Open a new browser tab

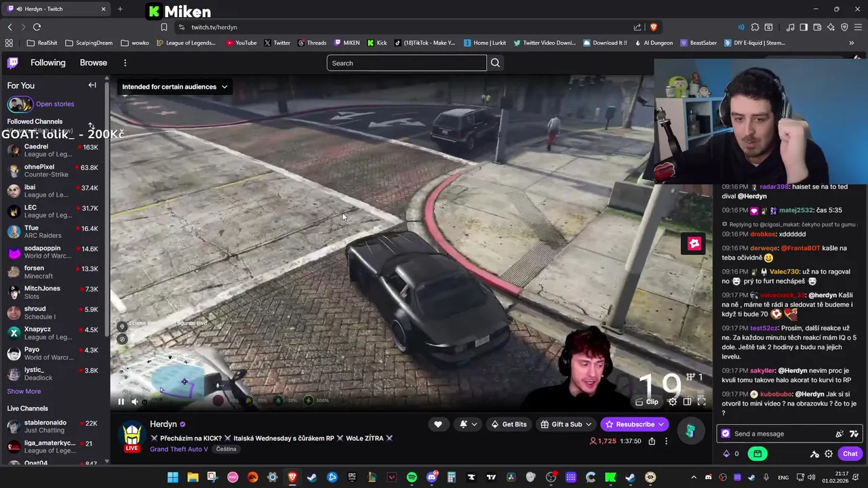click(120, 9)
